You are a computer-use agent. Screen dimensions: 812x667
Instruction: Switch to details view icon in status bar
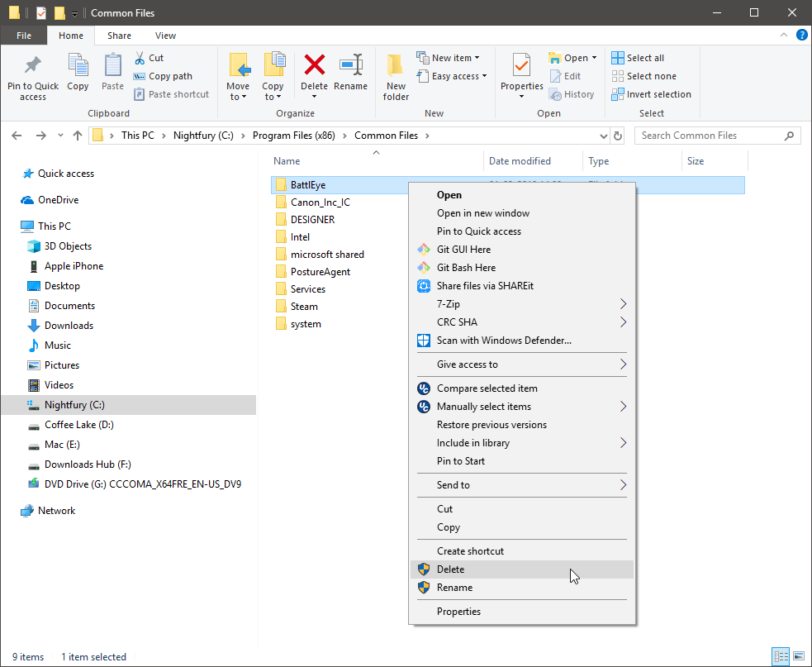point(781,656)
